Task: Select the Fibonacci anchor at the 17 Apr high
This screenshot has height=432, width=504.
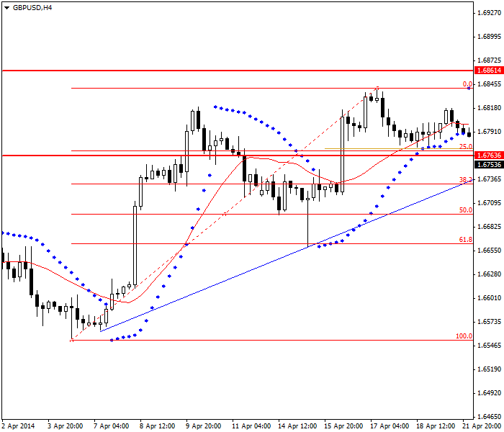Action: click(x=377, y=88)
